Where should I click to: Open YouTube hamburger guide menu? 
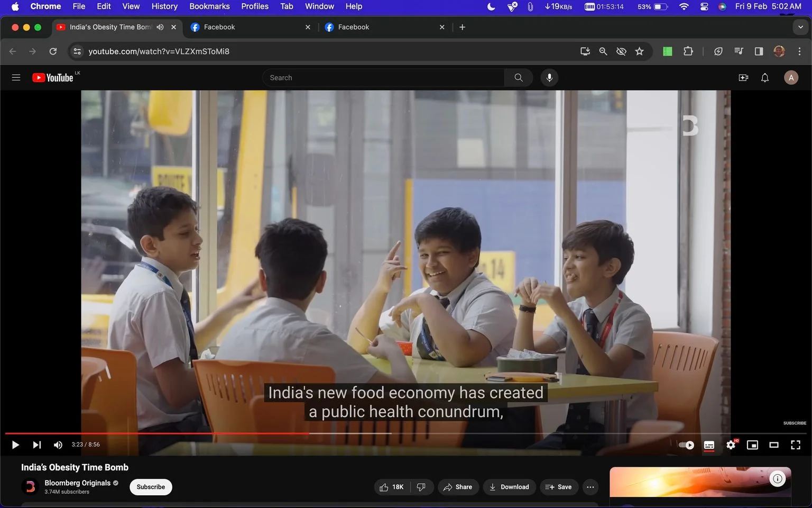point(16,78)
